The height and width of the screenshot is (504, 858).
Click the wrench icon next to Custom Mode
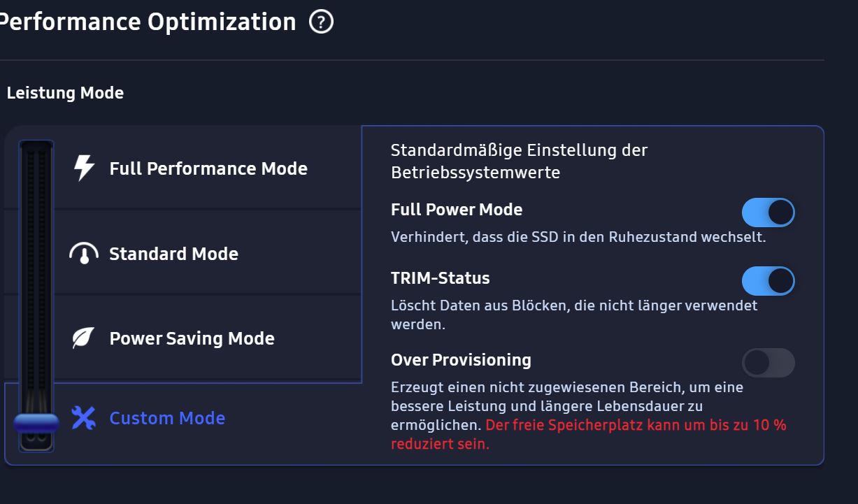(x=83, y=417)
